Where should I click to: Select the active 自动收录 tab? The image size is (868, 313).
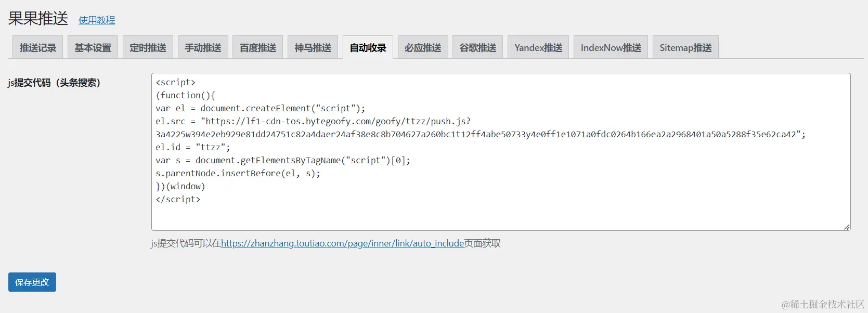point(368,47)
